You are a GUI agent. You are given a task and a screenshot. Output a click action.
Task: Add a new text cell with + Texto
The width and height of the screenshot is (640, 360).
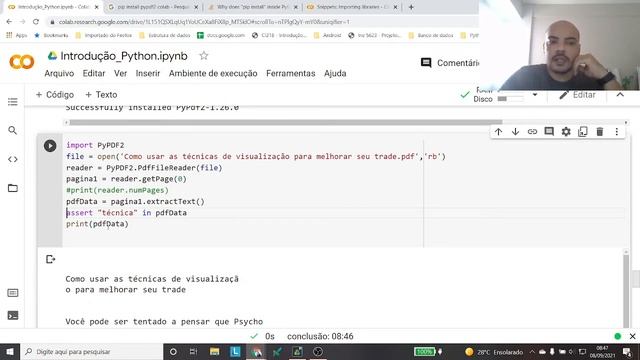click(101, 95)
